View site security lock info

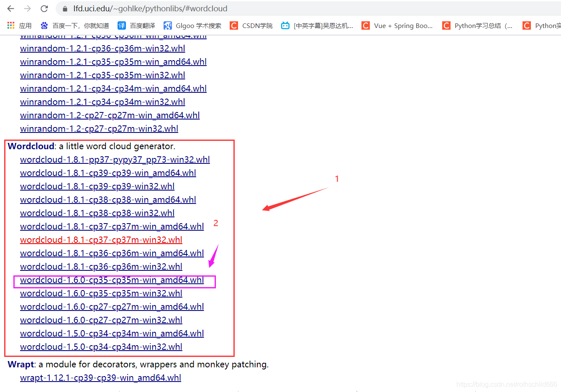pos(65,8)
